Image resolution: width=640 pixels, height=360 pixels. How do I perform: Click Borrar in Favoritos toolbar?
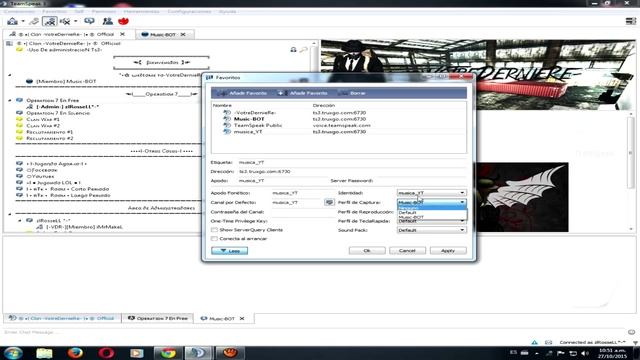pyautogui.click(x=351, y=93)
